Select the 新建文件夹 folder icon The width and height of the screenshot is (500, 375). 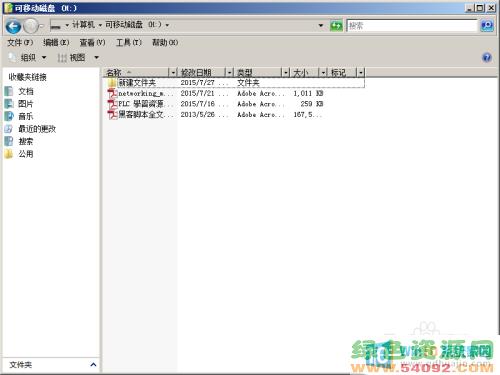tap(112, 83)
